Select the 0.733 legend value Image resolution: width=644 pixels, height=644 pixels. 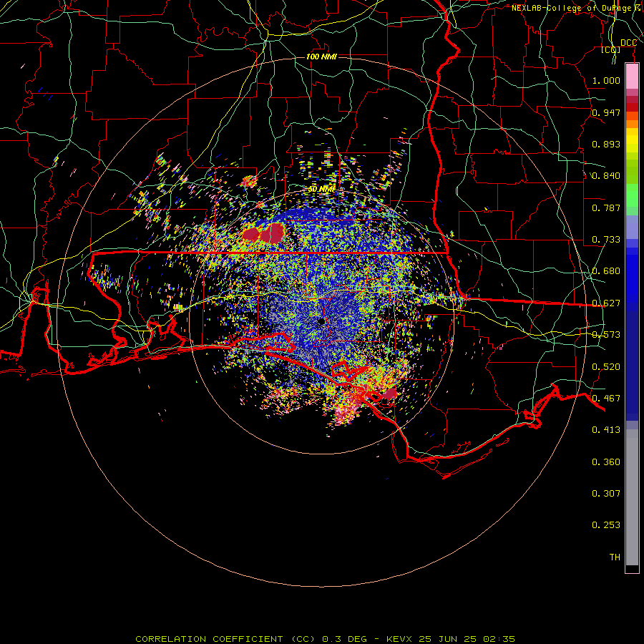[606, 240]
